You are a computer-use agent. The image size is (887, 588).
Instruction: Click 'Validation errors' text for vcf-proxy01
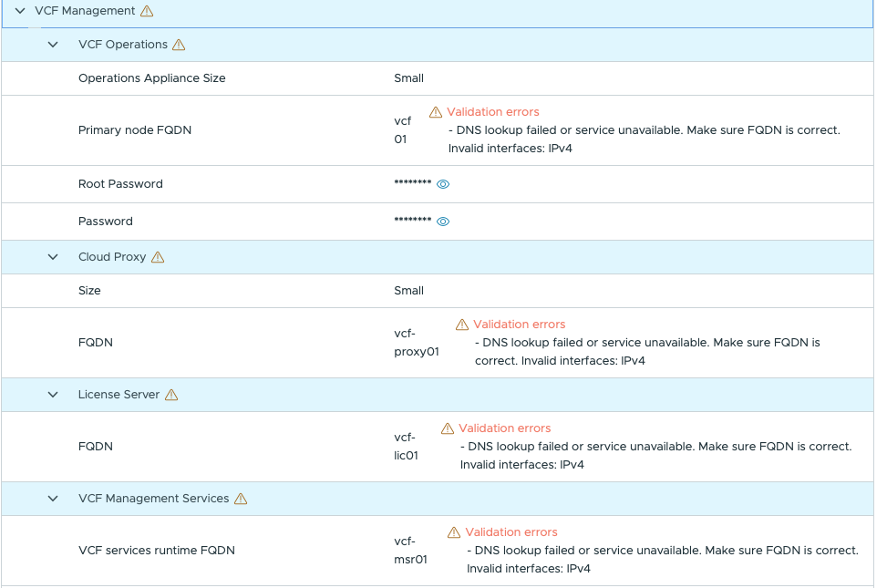[x=520, y=325]
